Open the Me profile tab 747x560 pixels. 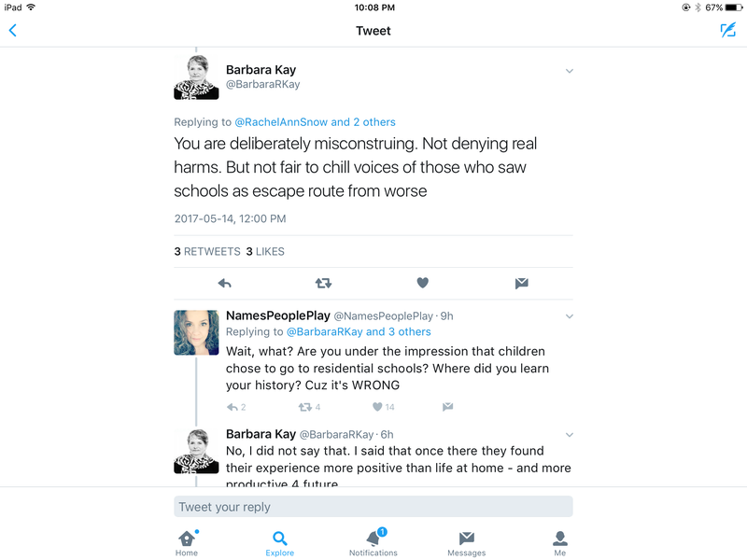coord(559,543)
